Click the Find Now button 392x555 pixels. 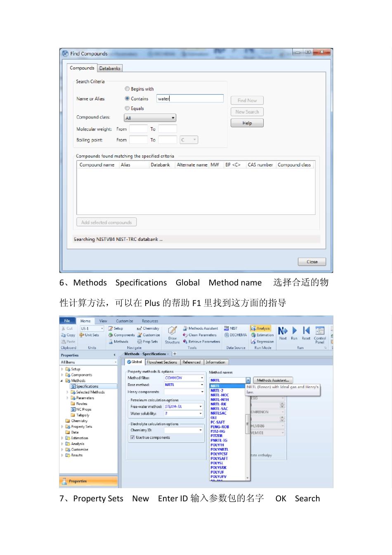247,100
